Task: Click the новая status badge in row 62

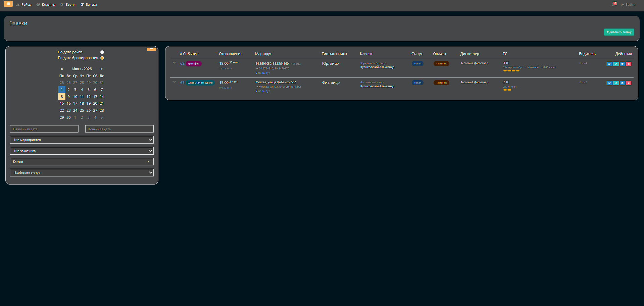Action: point(417,63)
